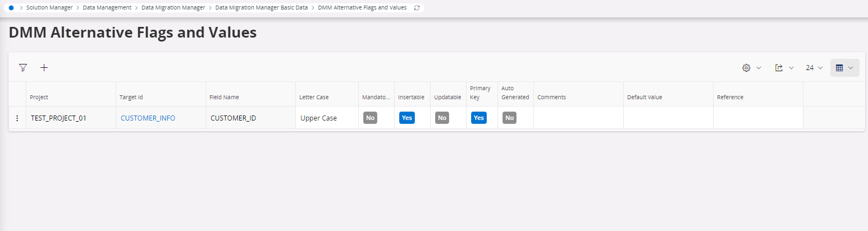Viewport: 868px width, 231px height.
Task: Toggle the Mandatory No badge
Action: point(370,118)
